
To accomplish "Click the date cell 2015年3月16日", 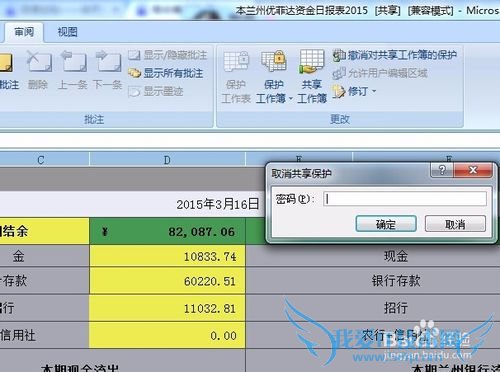I will click(217, 204).
